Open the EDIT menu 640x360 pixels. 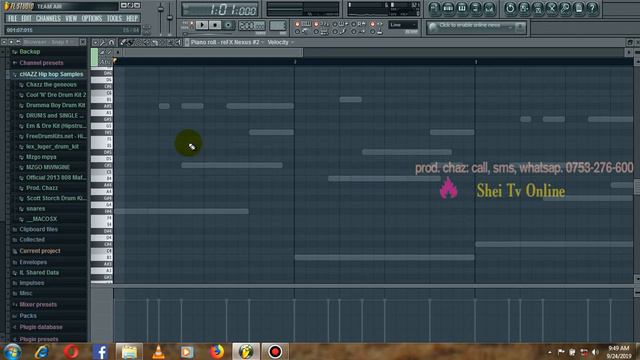pyautogui.click(x=26, y=18)
